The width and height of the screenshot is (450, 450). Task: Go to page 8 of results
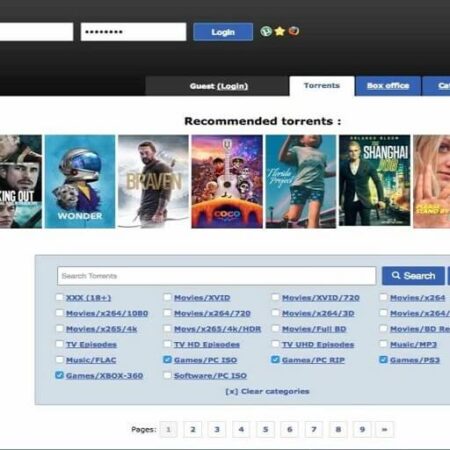click(338, 429)
